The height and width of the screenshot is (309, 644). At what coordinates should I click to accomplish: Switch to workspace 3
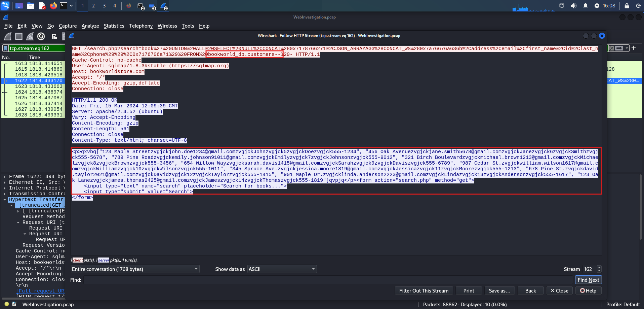coord(104,6)
